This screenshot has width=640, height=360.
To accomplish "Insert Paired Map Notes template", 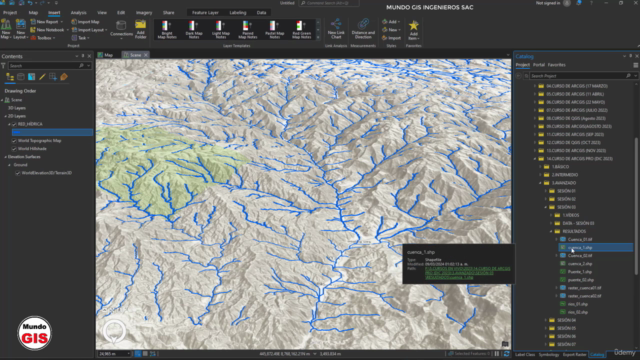I will [247, 30].
